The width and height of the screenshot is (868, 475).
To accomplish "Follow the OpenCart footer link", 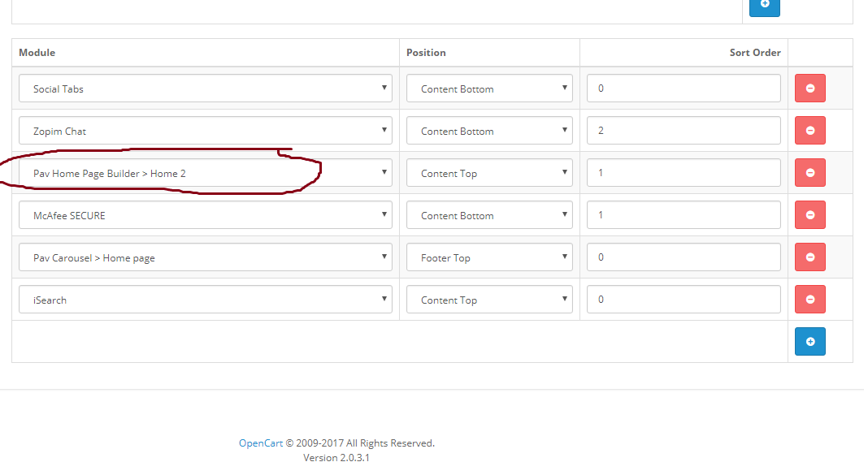I will pos(261,443).
